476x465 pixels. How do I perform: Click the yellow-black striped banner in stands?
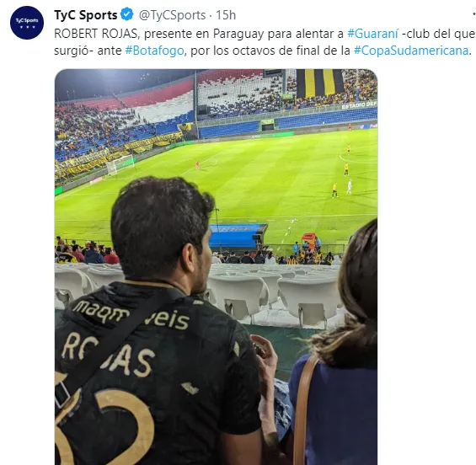(x=319, y=83)
